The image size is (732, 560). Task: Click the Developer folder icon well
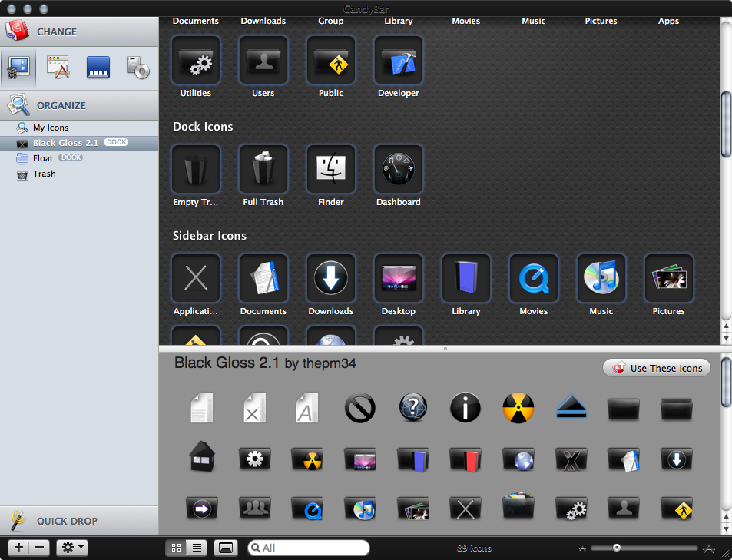(x=398, y=60)
